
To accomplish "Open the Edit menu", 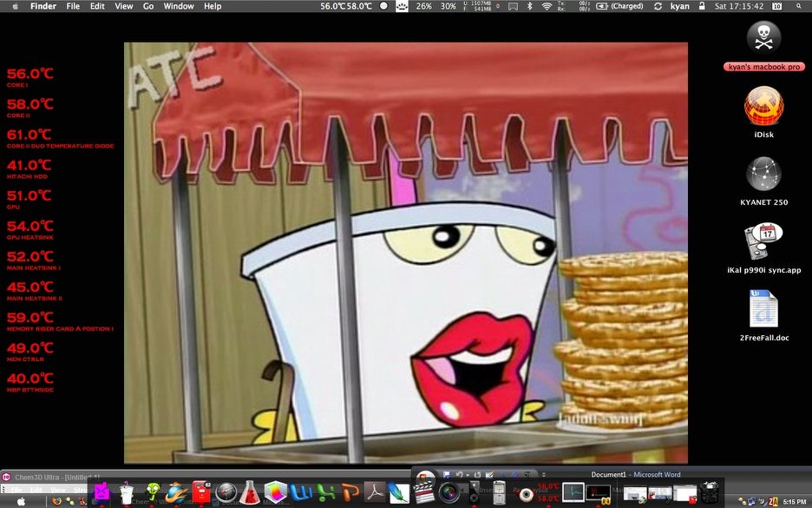I will [97, 6].
